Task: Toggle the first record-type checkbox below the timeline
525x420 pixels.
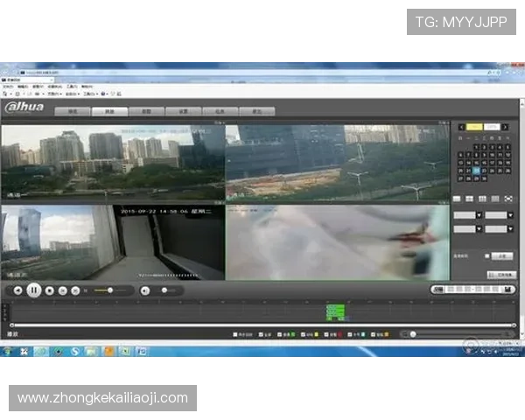Action: (235, 334)
